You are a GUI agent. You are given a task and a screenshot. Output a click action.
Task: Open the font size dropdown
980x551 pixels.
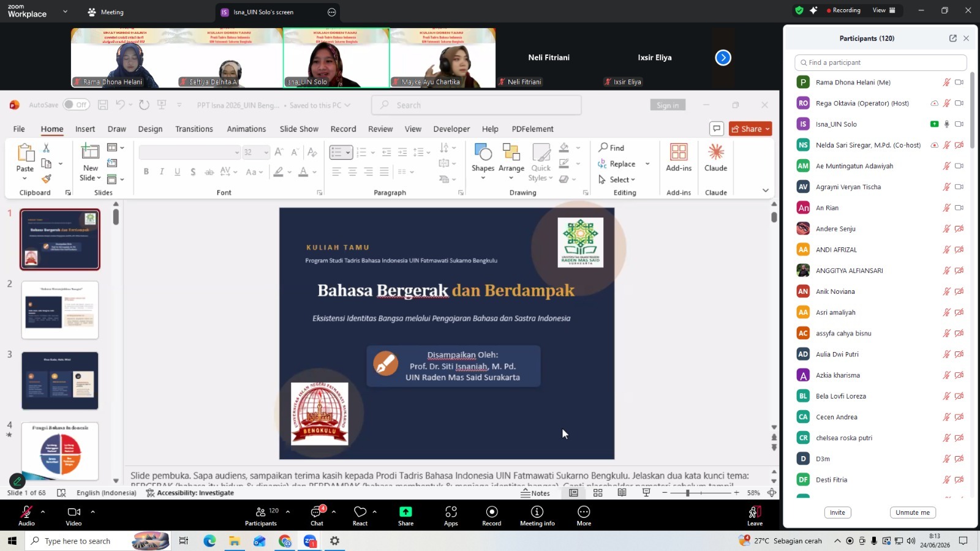click(x=266, y=152)
